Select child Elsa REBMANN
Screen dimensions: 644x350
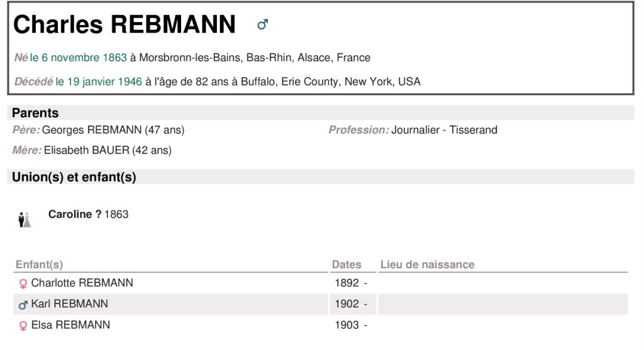[x=70, y=325]
